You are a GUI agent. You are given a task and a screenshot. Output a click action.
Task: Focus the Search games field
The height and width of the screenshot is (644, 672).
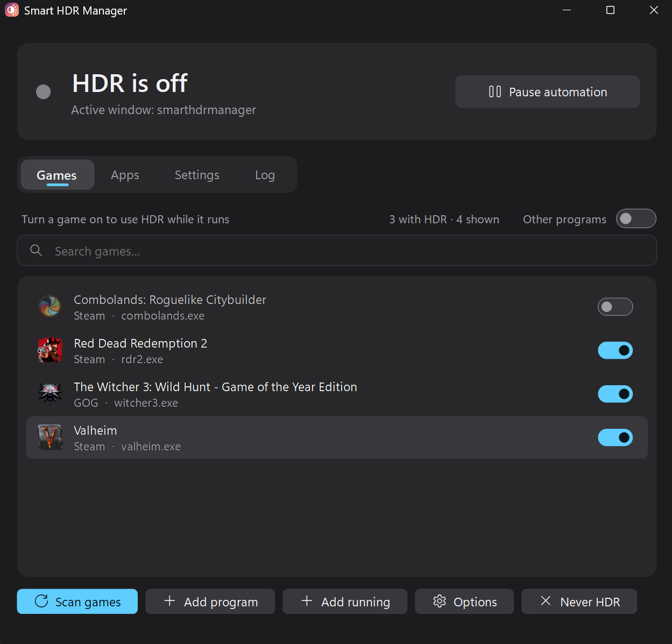337,250
